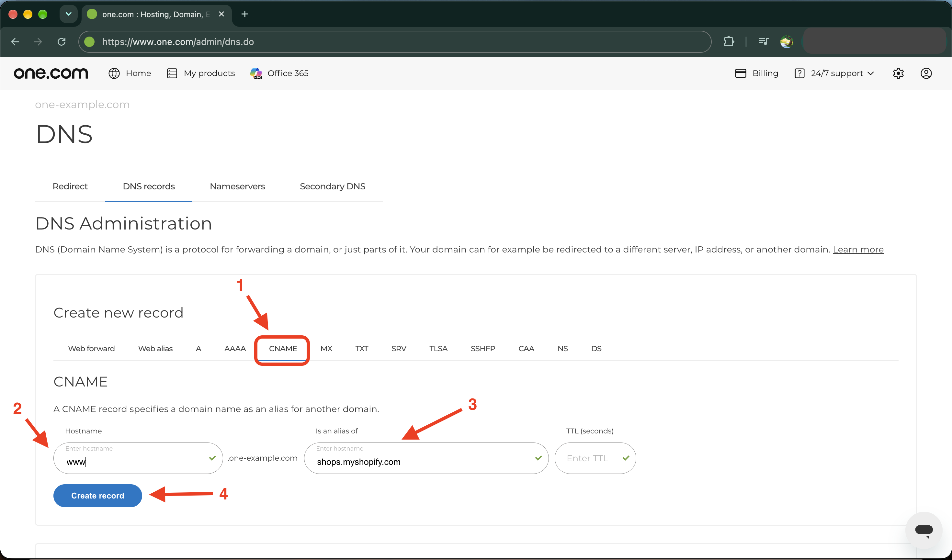
Task: Select the DNS records tab
Action: coord(149,186)
